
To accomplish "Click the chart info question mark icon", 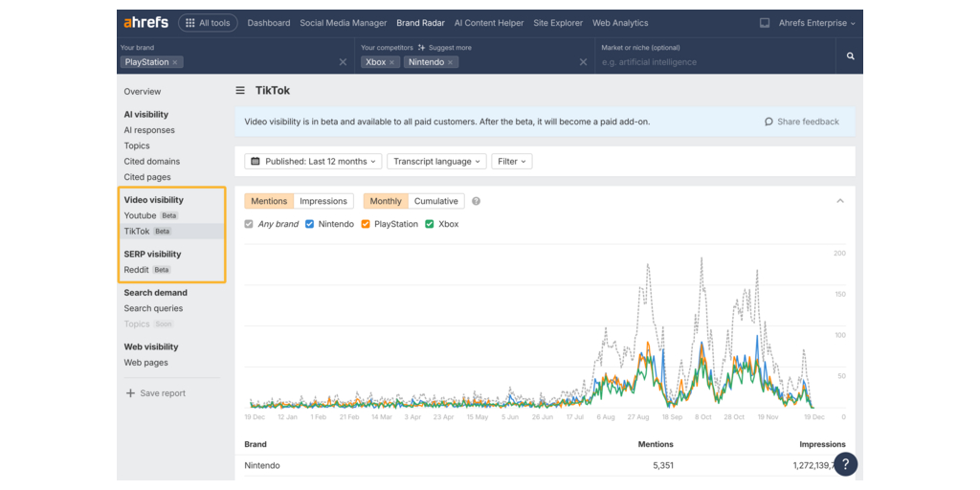I will [476, 202].
